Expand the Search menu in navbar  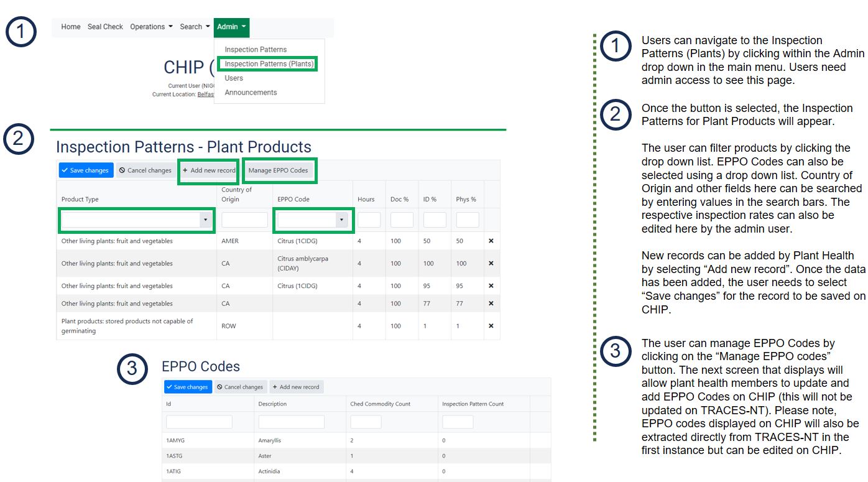coord(195,27)
